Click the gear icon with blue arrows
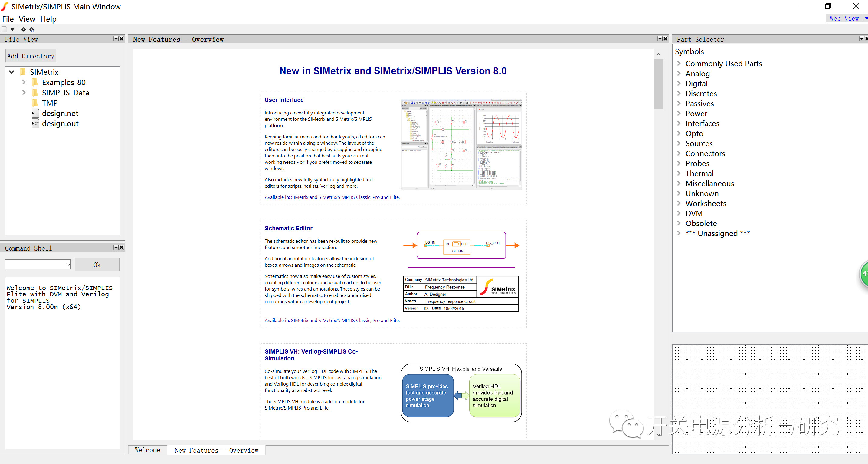This screenshot has height=464, width=868. [x=32, y=29]
